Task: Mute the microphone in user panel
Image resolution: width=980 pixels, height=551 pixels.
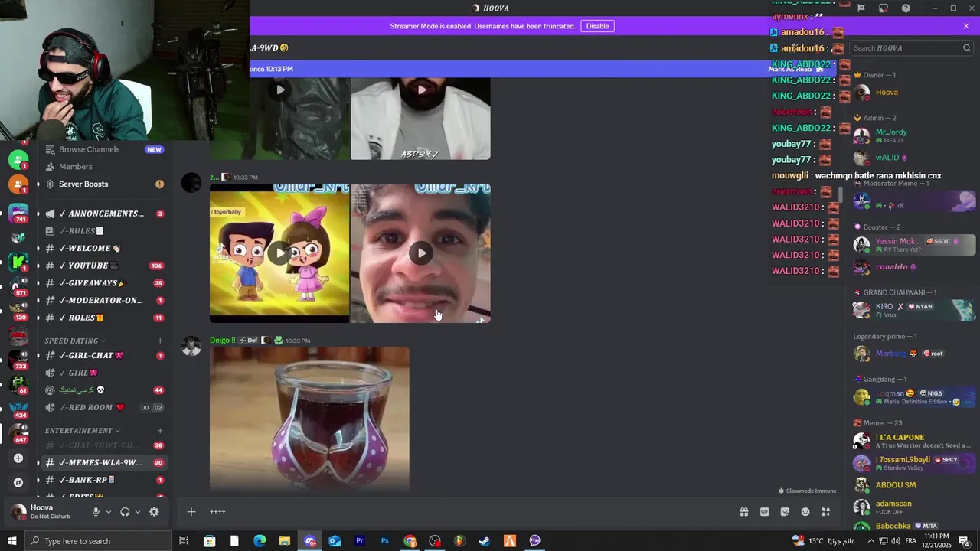Action: tap(96, 512)
